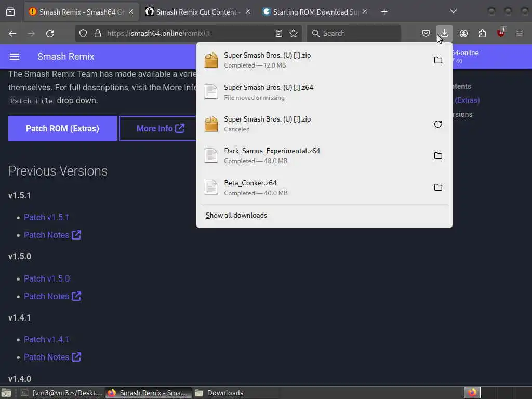This screenshot has width=532, height=399.
Task: Show completed Super Smash Bros zip in folder
Action: coord(438,60)
